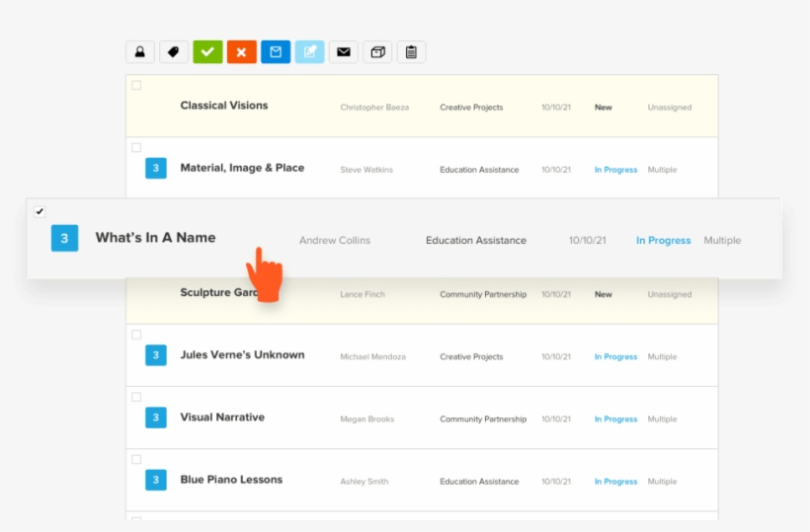Viewport: 810px width, 532px height.
Task: Click Unassigned in Sculpture Garden row
Action: tap(670, 295)
